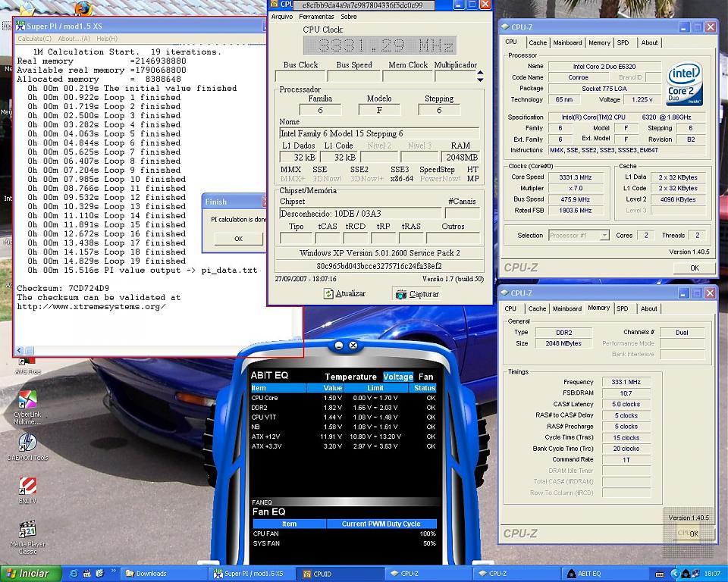Select the Voltage tab in ABIT EQ
The image size is (728, 582).
coord(398,377)
